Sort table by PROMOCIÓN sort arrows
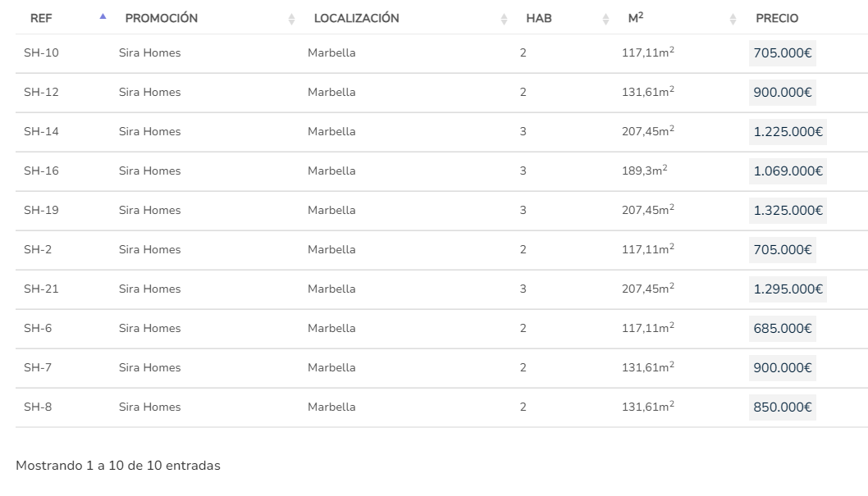868x496 pixels. point(292,20)
